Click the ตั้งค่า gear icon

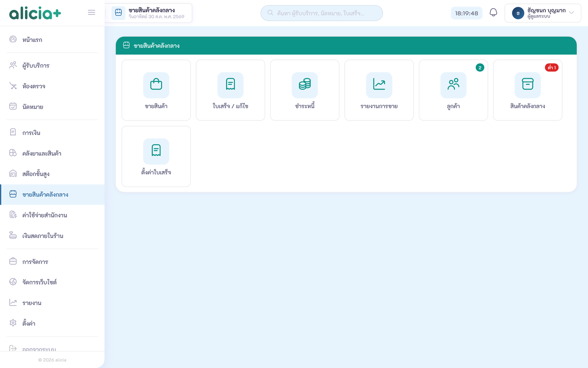13,323
